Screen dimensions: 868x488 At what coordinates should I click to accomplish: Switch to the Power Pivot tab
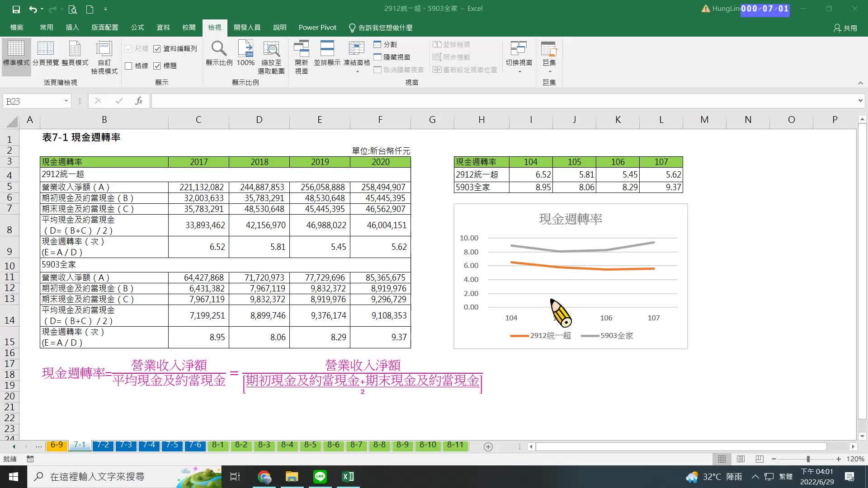[x=317, y=28]
